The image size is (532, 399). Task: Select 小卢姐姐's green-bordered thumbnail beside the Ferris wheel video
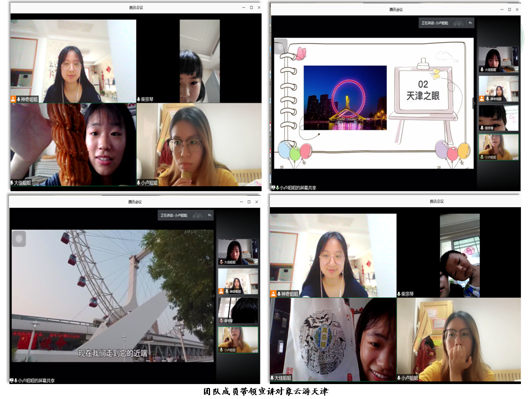click(x=238, y=339)
